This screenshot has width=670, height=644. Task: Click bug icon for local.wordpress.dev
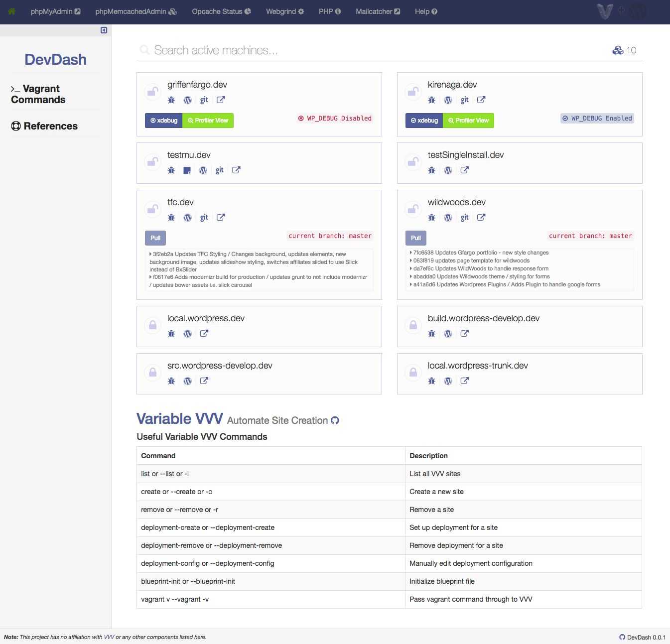(171, 333)
